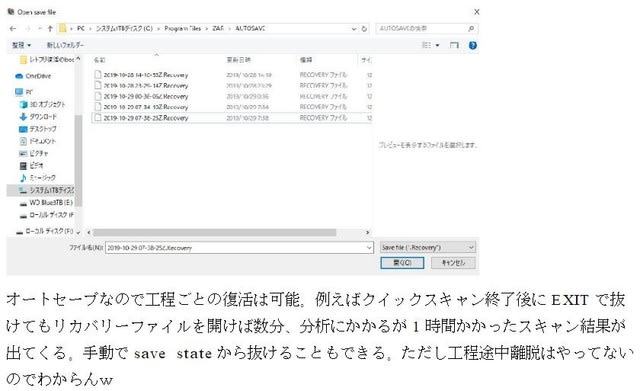Click date cell 2019/10/29 7:38

pyautogui.click(x=247, y=118)
